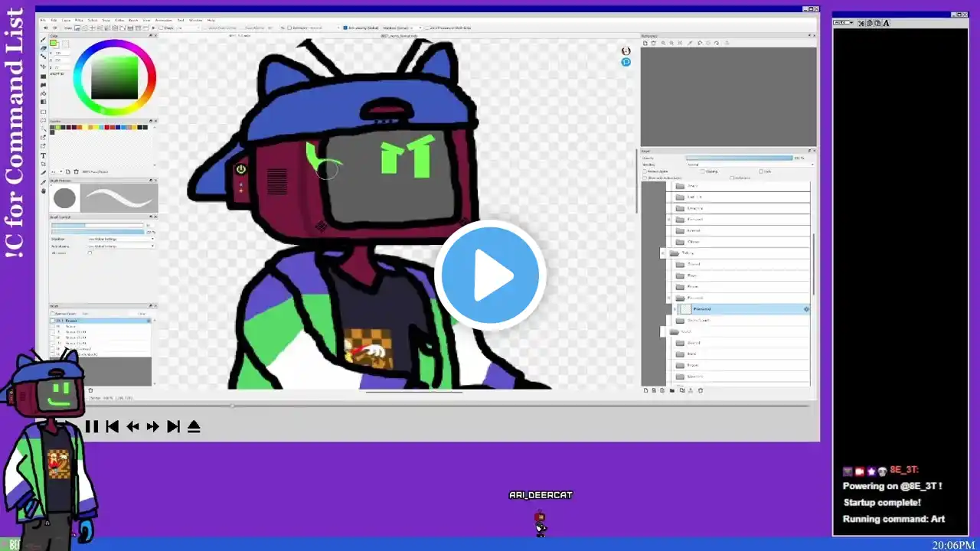Screen dimensions: 980x551
Task: Delete the selected brush
Action: coord(90,390)
